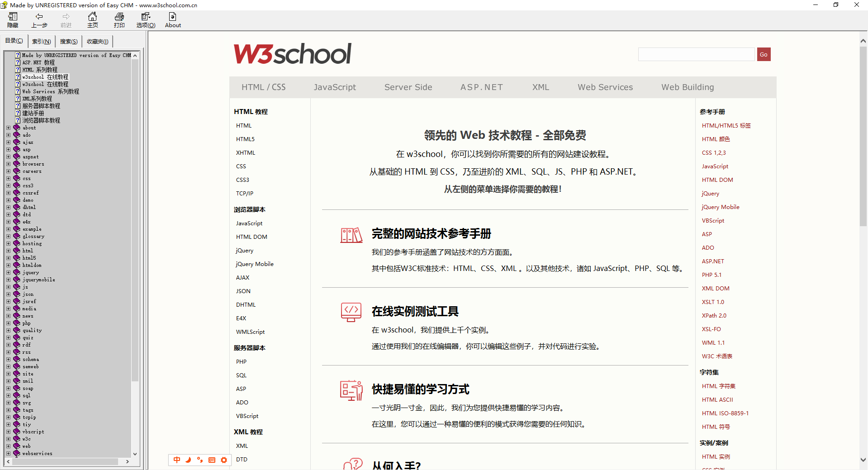Expand the 'browsers' tree node
Screen dimensions: 868x470
click(8, 164)
